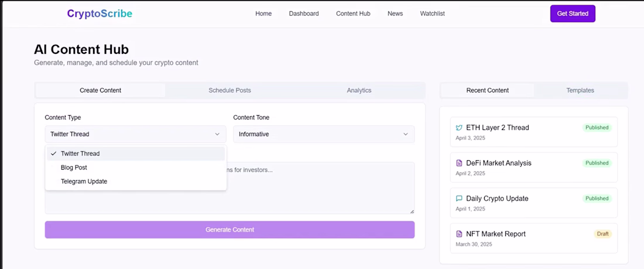Screen dimensions: 644x269
Task: Select the Blog Post option
Action: [74, 167]
